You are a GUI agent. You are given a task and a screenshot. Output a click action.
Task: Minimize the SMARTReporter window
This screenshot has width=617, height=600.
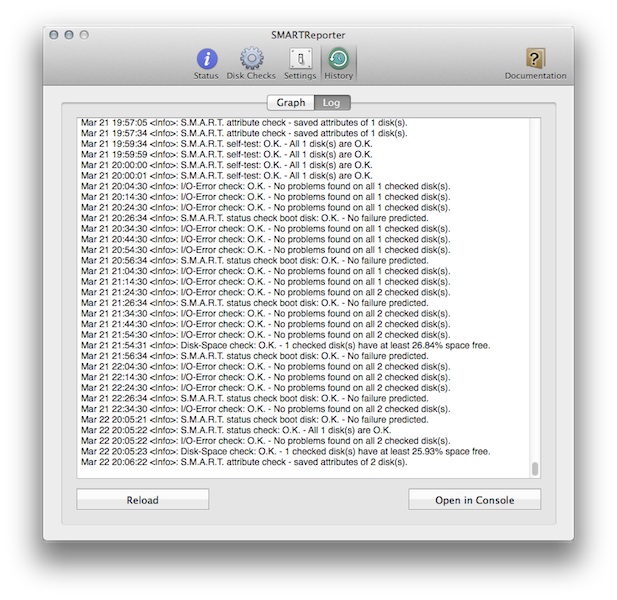coord(69,34)
